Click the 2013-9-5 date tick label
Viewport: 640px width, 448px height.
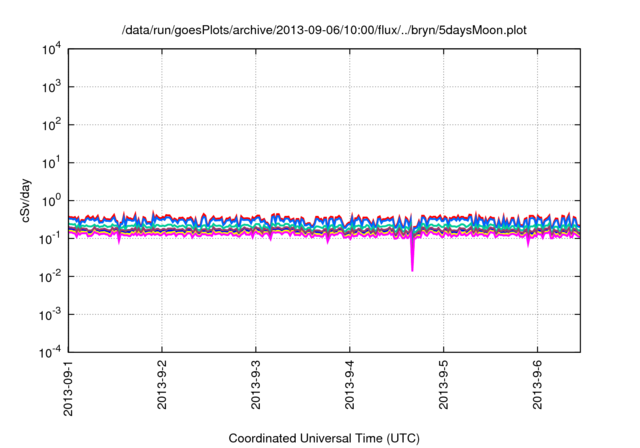coord(444,385)
